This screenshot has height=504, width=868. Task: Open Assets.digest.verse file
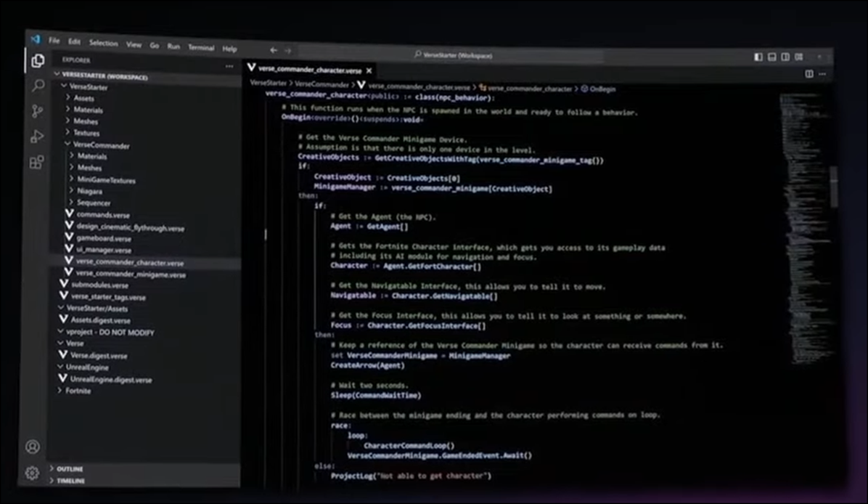click(100, 320)
